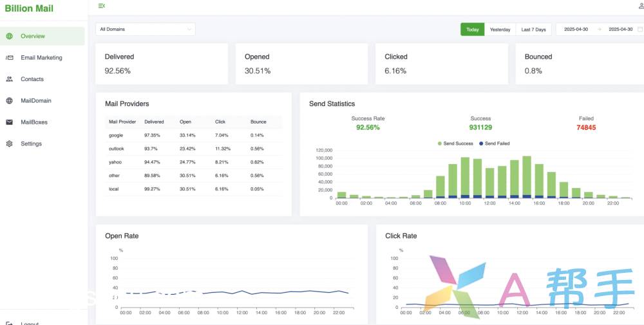Viewport: 644px width, 325px height.
Task: Expand the All Domains dropdown
Action: (146, 30)
